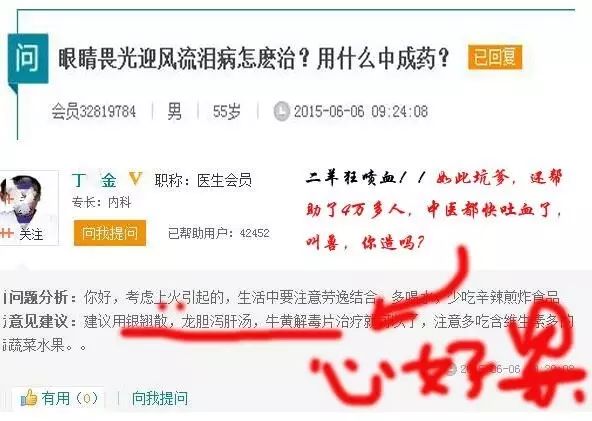592x421 pixels.
Task: Click the 已回复 orange status badge
Action: [495, 57]
